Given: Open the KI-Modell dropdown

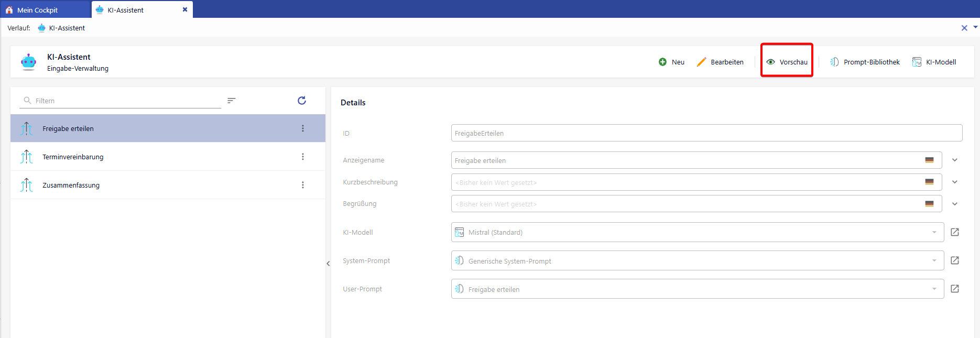Looking at the screenshot, I should point(934,232).
